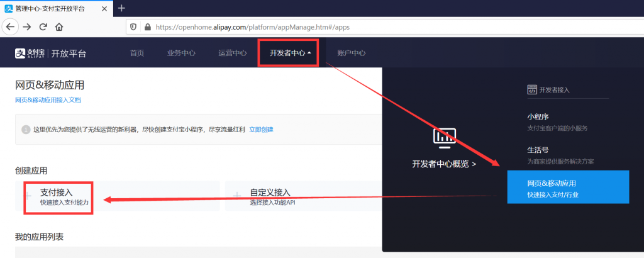Click the browser forward arrow button
The width and height of the screenshot is (644, 258).
(x=27, y=27)
